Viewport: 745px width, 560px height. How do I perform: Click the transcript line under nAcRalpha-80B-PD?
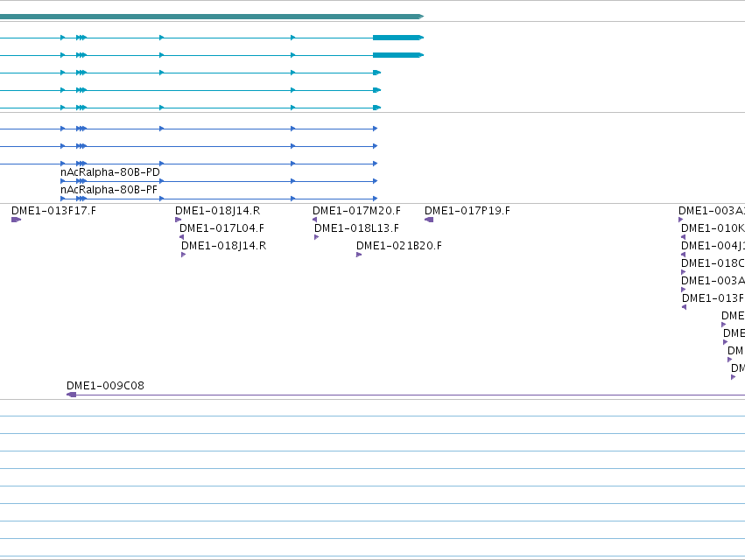[x=219, y=181]
